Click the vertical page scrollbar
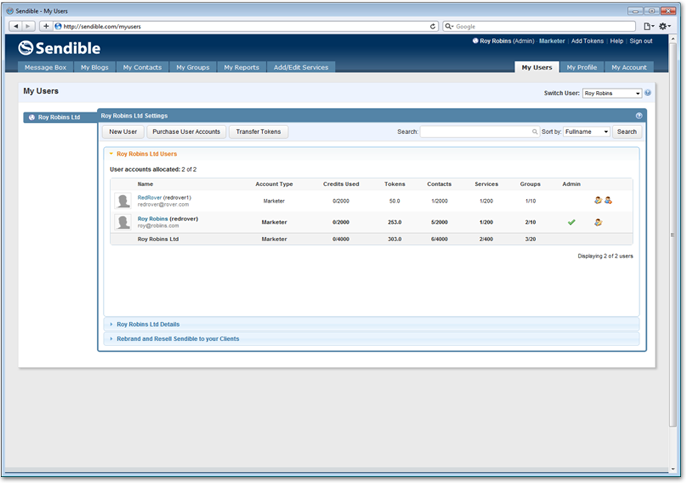 click(672, 234)
